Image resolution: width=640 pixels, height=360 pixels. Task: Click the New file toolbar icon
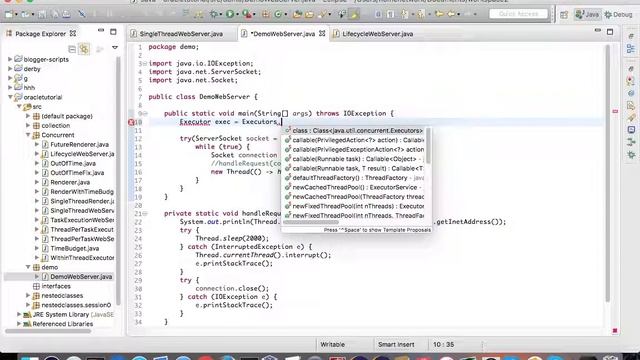point(9,14)
